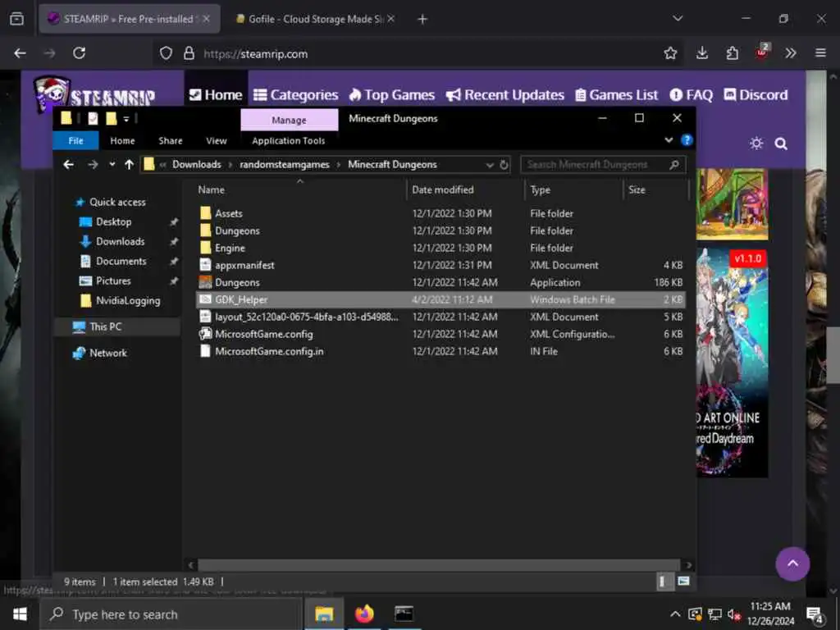840x630 pixels.
Task: Open the Windows Start menu
Action: (20, 614)
